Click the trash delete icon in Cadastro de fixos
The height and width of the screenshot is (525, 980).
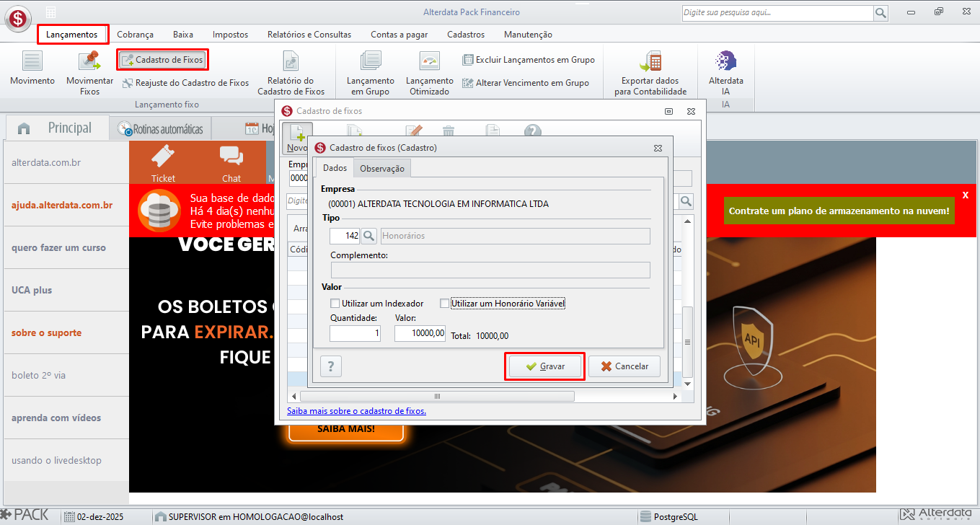click(449, 131)
